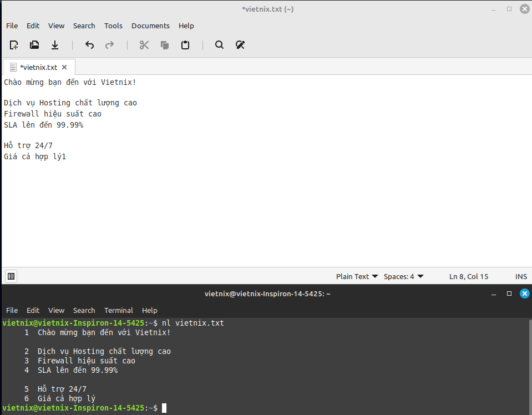This screenshot has width=532, height=415.
Task: Click the redo arrow icon
Action: [110, 45]
